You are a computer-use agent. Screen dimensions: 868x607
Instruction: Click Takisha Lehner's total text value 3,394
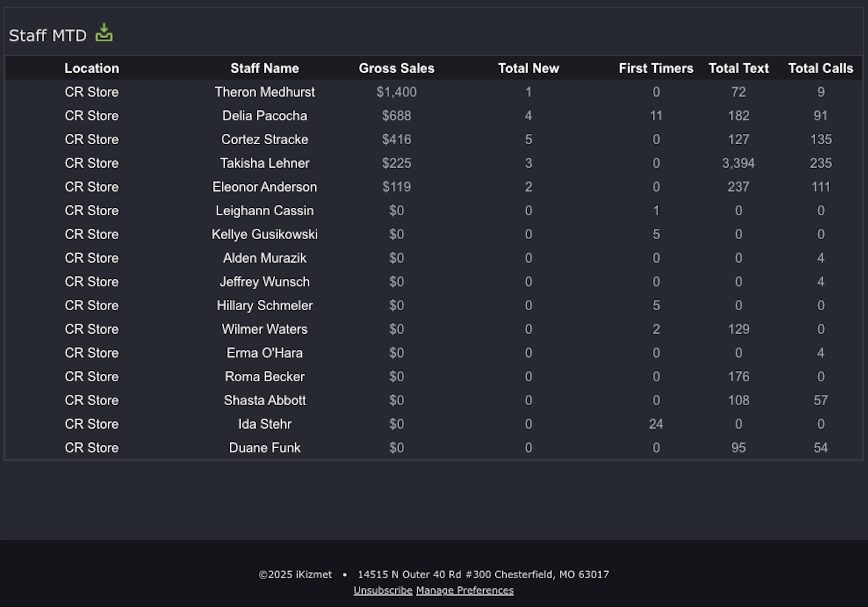[x=738, y=163]
